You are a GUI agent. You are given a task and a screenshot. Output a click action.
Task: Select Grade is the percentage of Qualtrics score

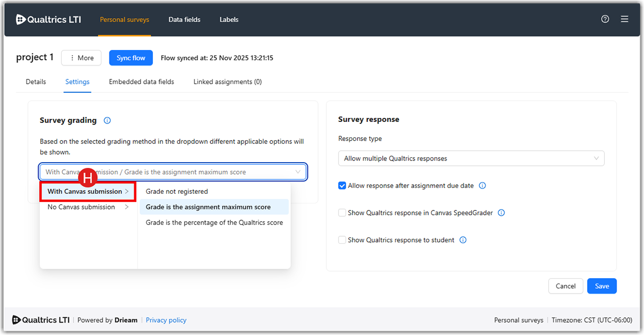click(x=214, y=223)
